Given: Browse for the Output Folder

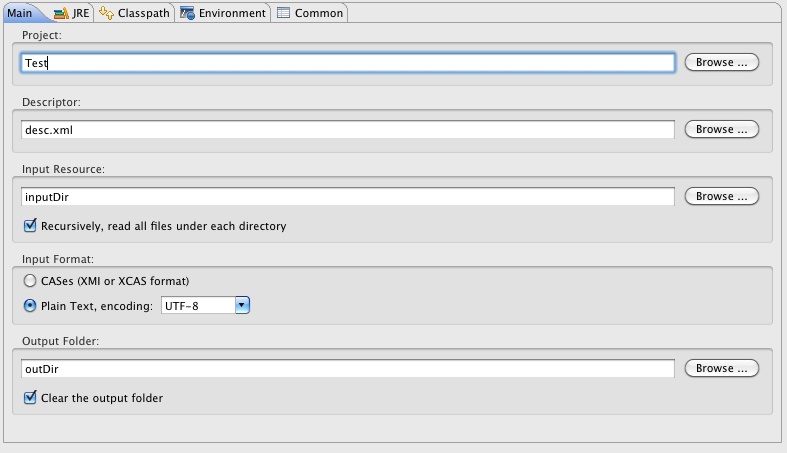Looking at the screenshot, I should [721, 368].
